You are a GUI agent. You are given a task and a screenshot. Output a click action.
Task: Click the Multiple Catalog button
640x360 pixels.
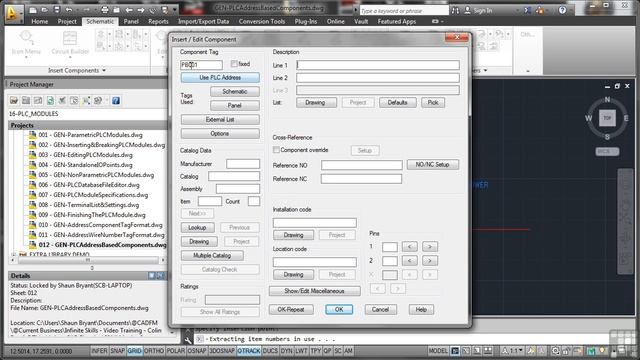(212, 256)
